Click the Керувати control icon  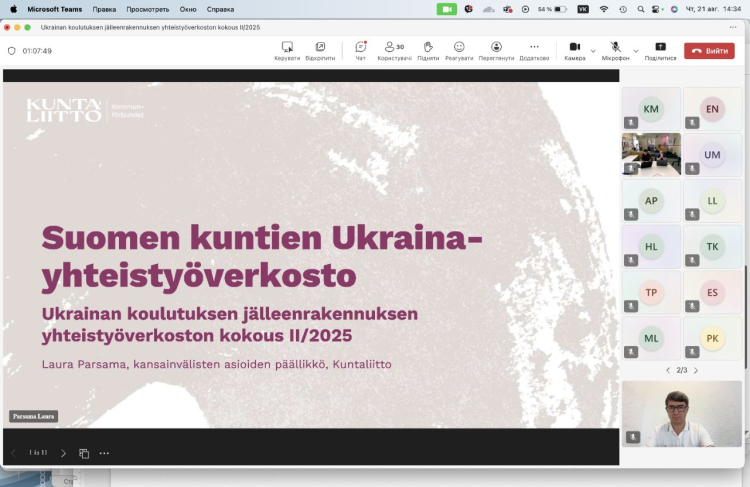[287, 47]
